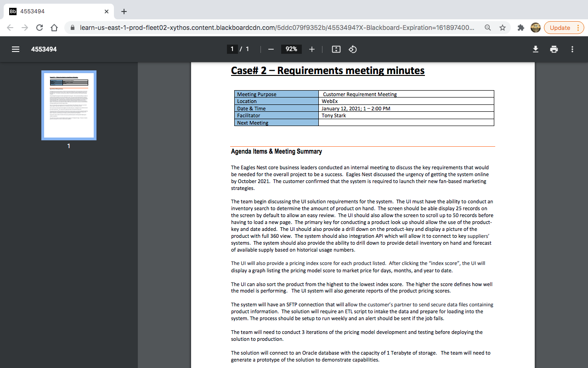Print the PDF file

pos(554,49)
